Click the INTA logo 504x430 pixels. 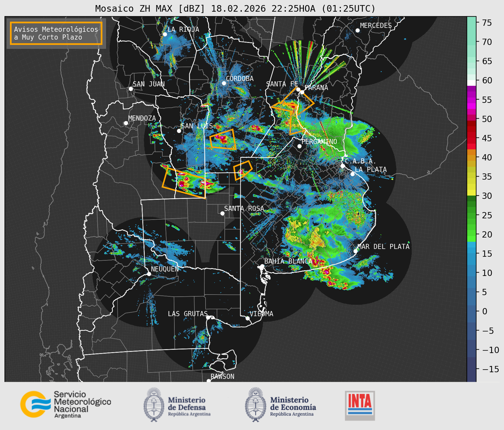tap(360, 405)
